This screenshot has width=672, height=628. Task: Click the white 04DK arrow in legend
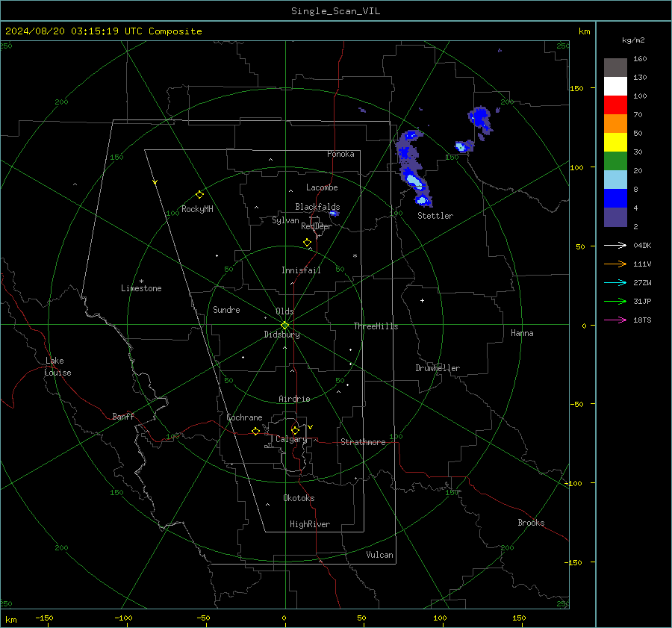(615, 245)
